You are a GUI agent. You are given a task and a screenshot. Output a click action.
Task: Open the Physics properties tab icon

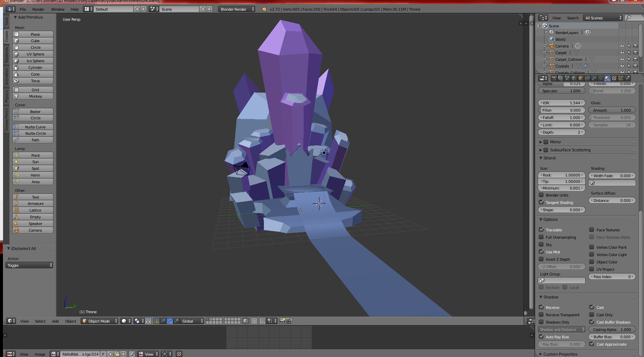[627, 78]
